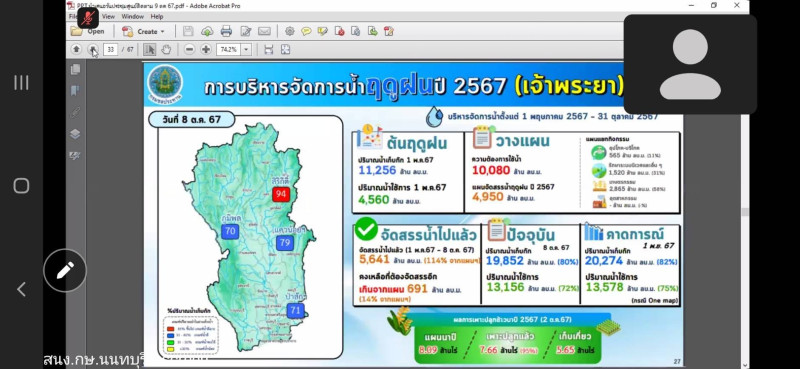Toggle the muted microphone indicator
The width and height of the screenshot is (800, 369).
coord(88,18)
